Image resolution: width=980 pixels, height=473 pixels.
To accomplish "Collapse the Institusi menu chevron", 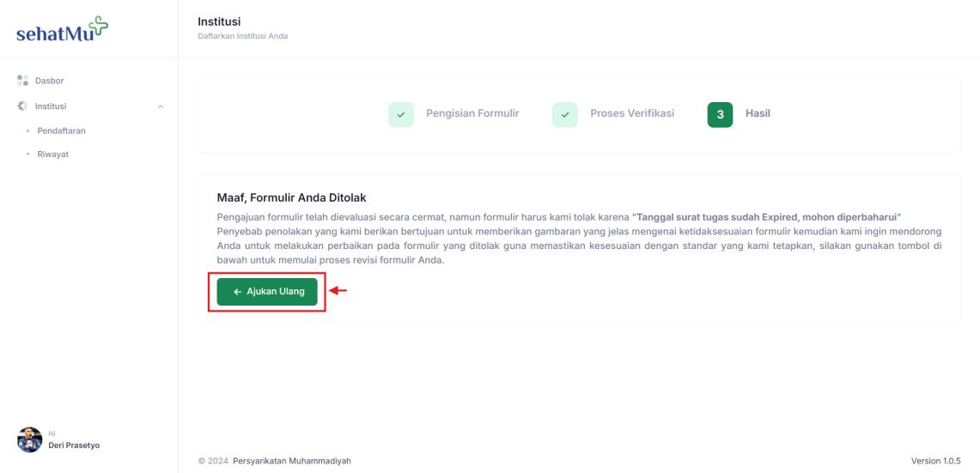I will [161, 106].
